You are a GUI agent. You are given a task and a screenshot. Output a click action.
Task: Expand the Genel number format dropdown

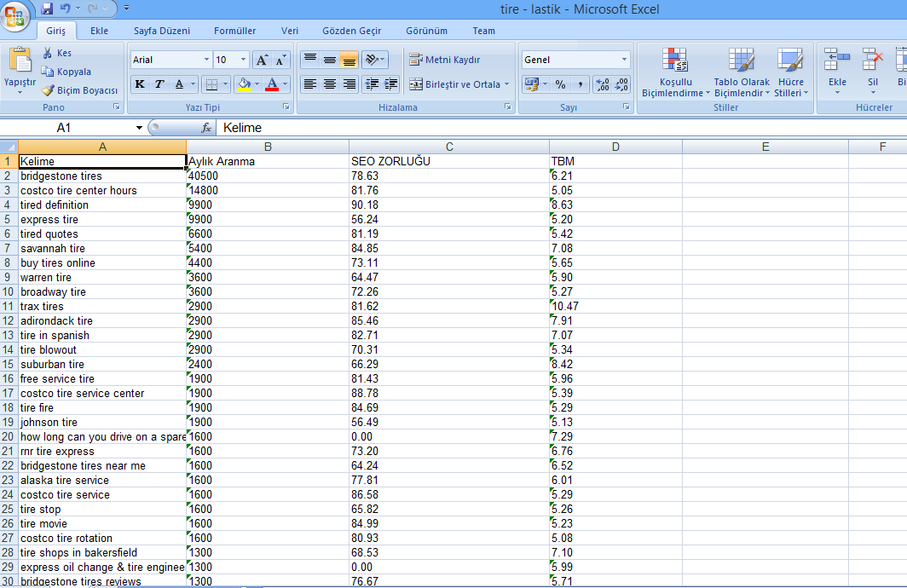click(624, 60)
